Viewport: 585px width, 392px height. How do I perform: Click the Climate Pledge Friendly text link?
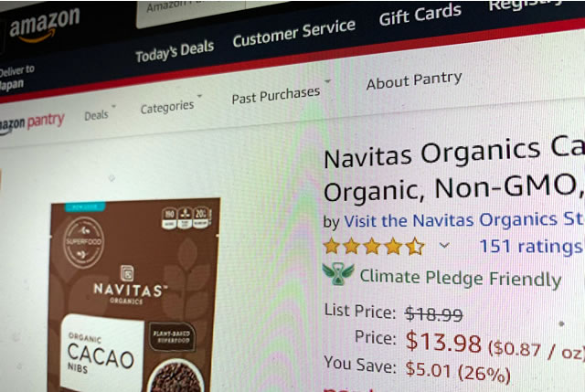[x=461, y=278]
